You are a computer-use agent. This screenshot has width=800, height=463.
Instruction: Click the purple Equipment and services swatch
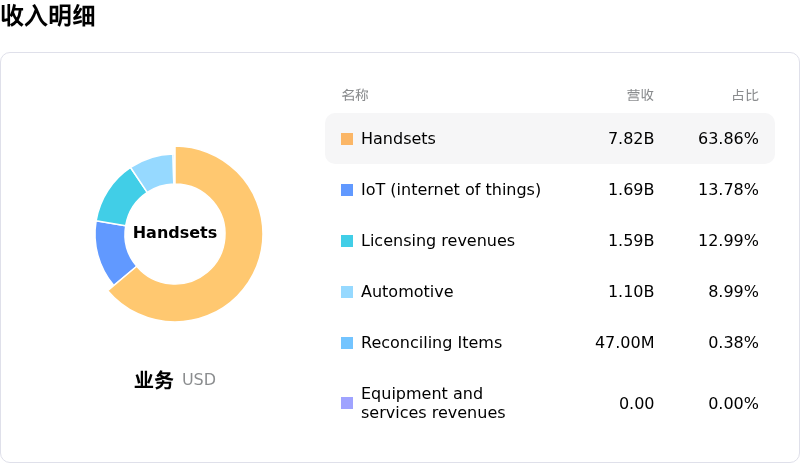347,403
